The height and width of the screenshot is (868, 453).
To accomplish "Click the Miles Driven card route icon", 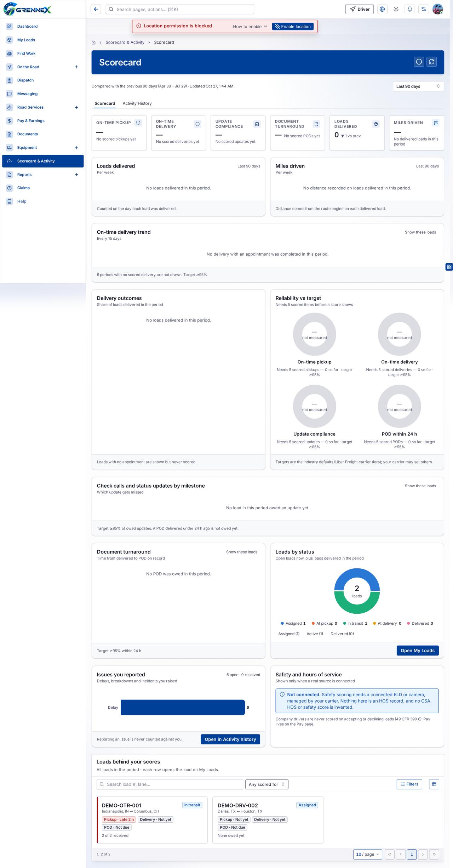I will tap(436, 123).
